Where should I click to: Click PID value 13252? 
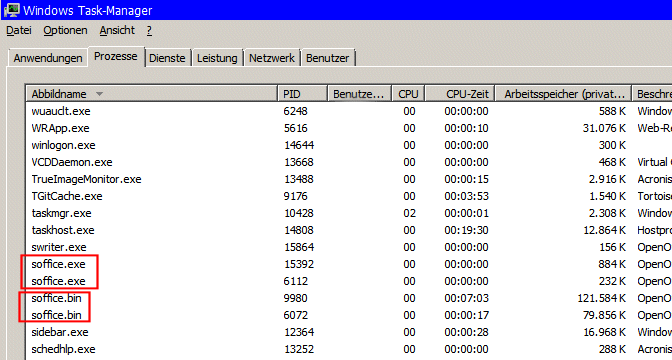(x=299, y=349)
